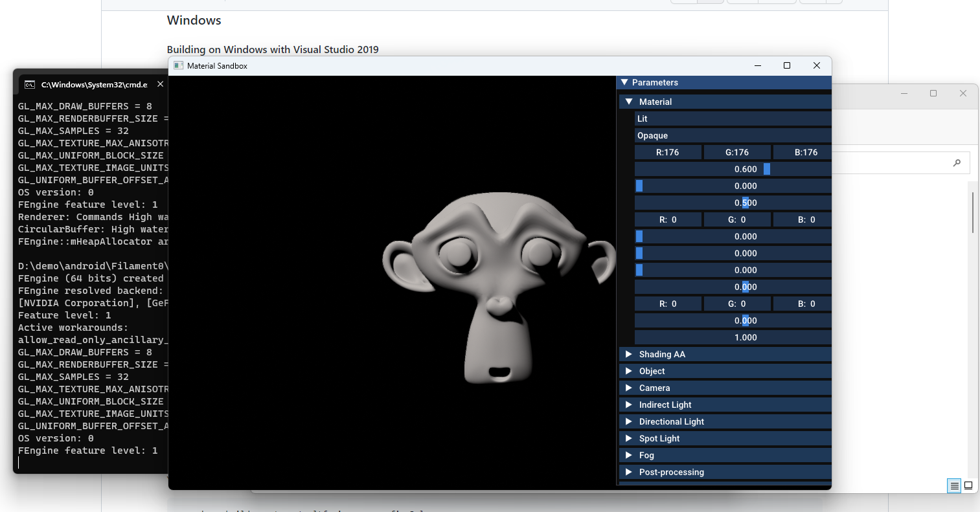
Task: Click the R:176 color channel field
Action: click(x=668, y=152)
